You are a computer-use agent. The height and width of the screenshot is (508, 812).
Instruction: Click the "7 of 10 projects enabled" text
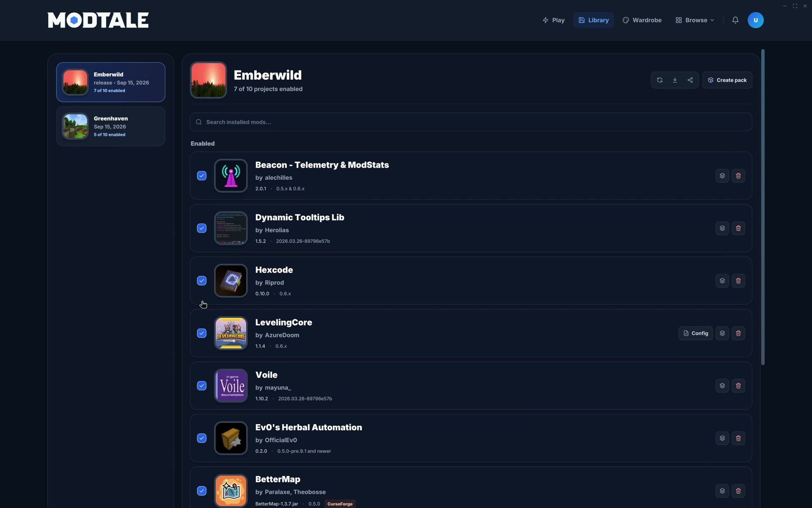coord(268,89)
